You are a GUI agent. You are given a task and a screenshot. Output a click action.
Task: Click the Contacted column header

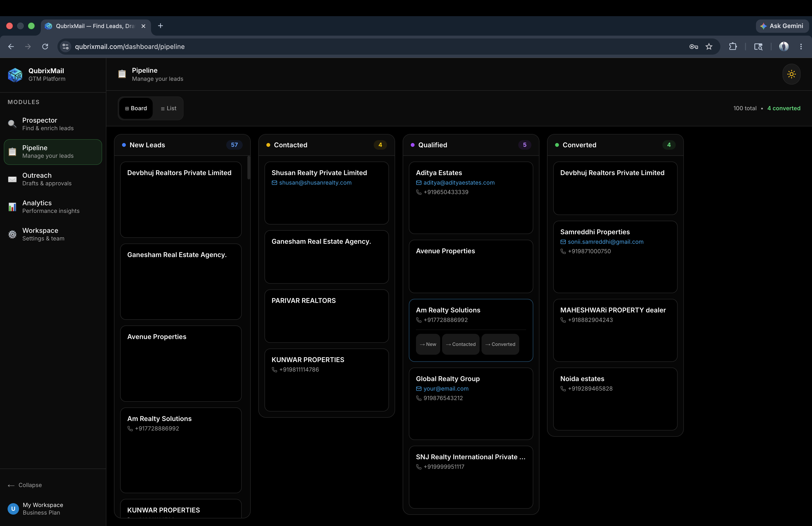coord(326,145)
